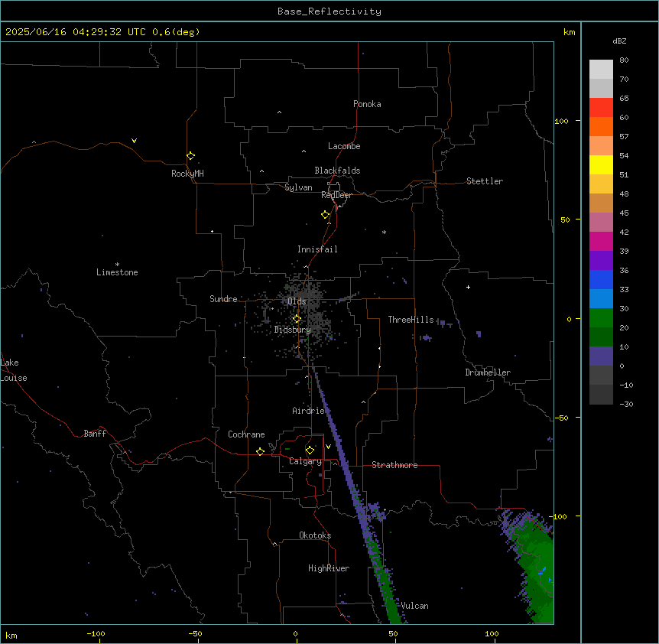The width and height of the screenshot is (659, 644).
Task: Select the HighRiver label
Action: (x=329, y=568)
